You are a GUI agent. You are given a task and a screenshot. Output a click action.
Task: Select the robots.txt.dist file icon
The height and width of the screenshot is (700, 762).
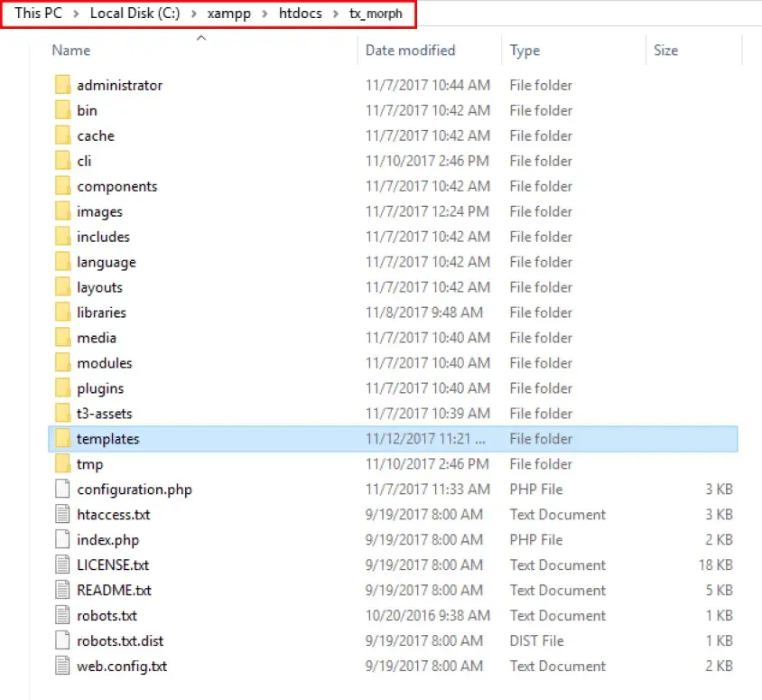(x=62, y=640)
